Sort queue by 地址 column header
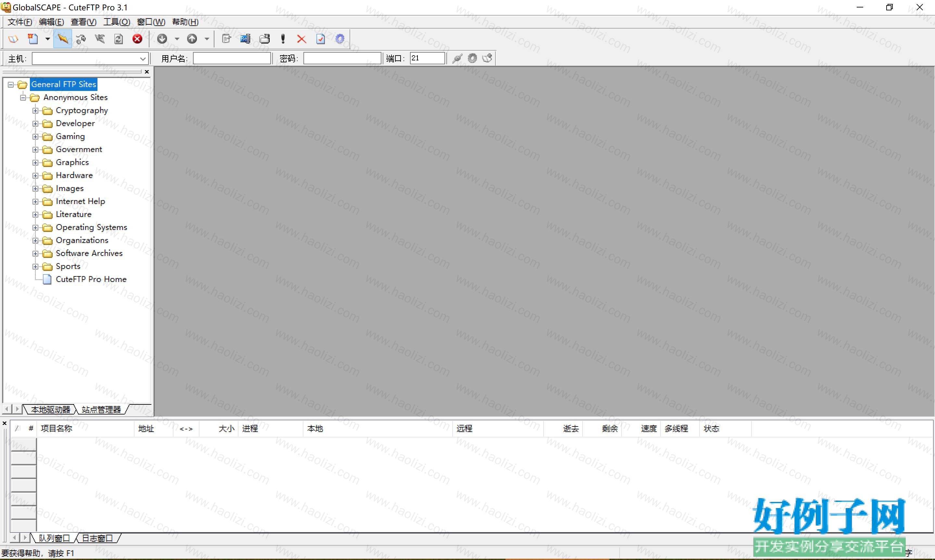Viewport: 935px width, 560px height. coord(154,429)
